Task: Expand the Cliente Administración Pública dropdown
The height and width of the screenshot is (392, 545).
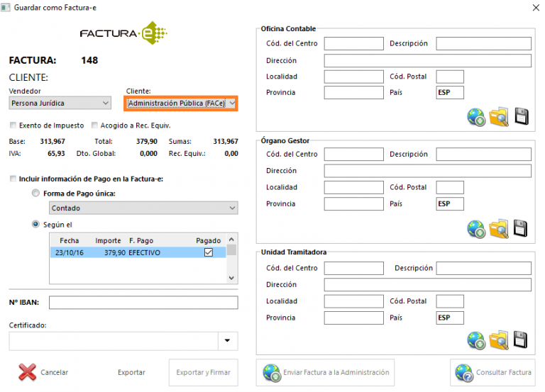Action: click(181, 103)
